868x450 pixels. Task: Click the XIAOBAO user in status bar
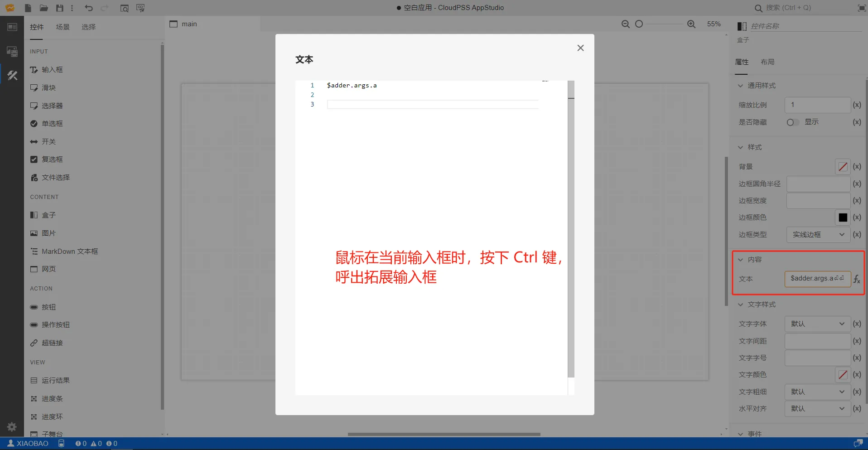pos(28,444)
